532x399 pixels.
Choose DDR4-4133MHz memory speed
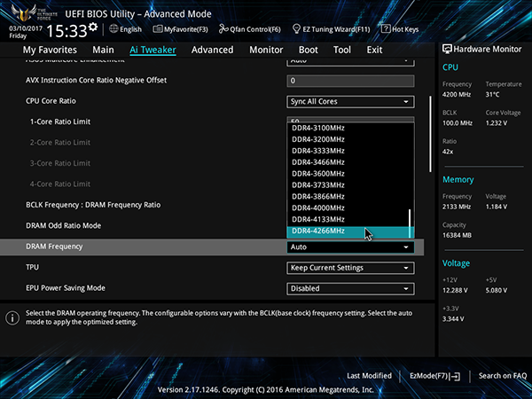348,220
